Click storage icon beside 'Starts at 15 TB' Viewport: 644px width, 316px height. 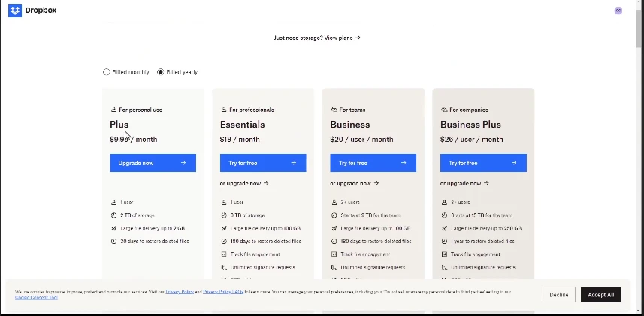click(x=444, y=215)
